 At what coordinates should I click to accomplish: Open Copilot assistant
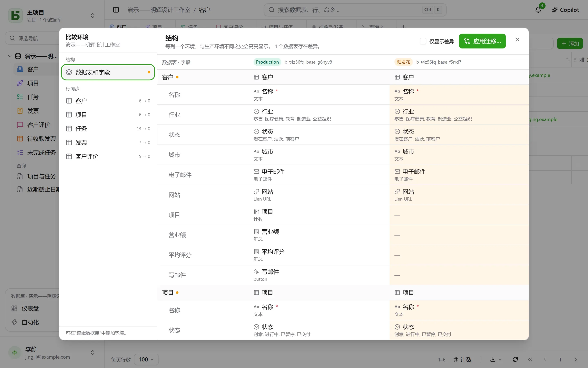tap(565, 10)
